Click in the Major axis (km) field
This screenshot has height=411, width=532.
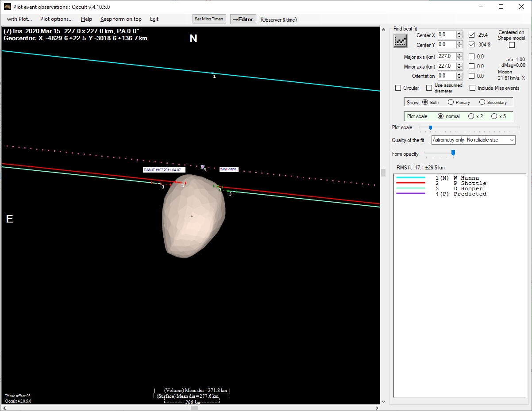click(x=447, y=56)
